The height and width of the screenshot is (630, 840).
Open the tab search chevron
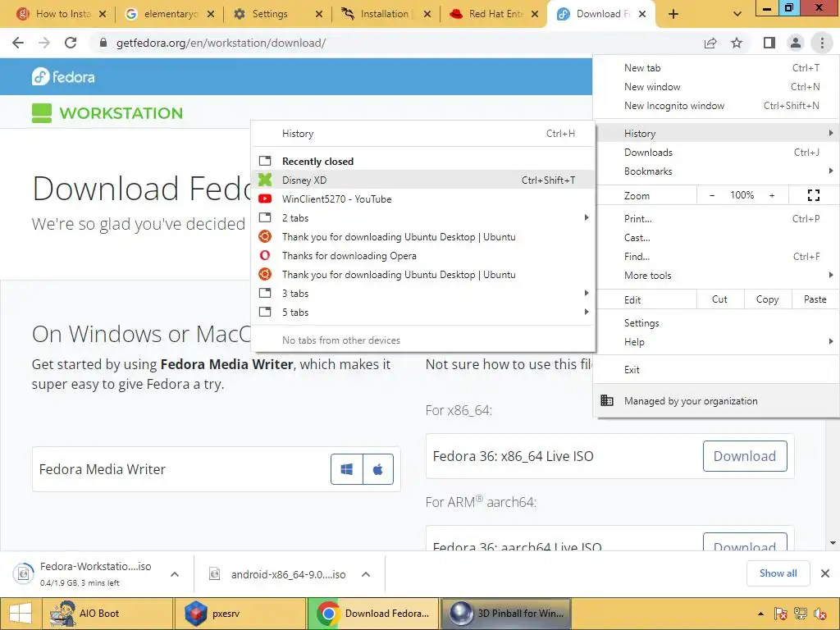[x=737, y=15]
